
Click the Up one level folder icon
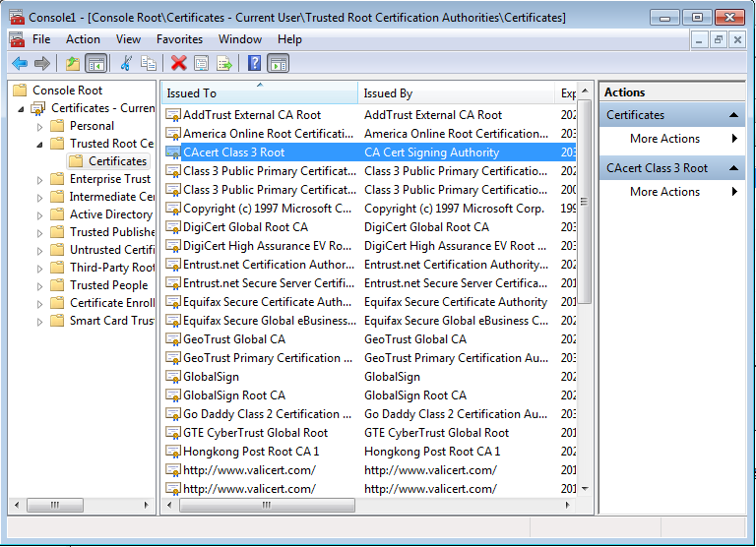coord(73,64)
